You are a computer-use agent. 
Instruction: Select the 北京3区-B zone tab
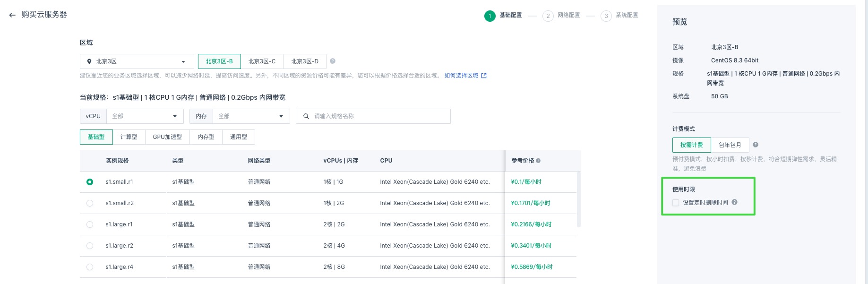pos(219,61)
